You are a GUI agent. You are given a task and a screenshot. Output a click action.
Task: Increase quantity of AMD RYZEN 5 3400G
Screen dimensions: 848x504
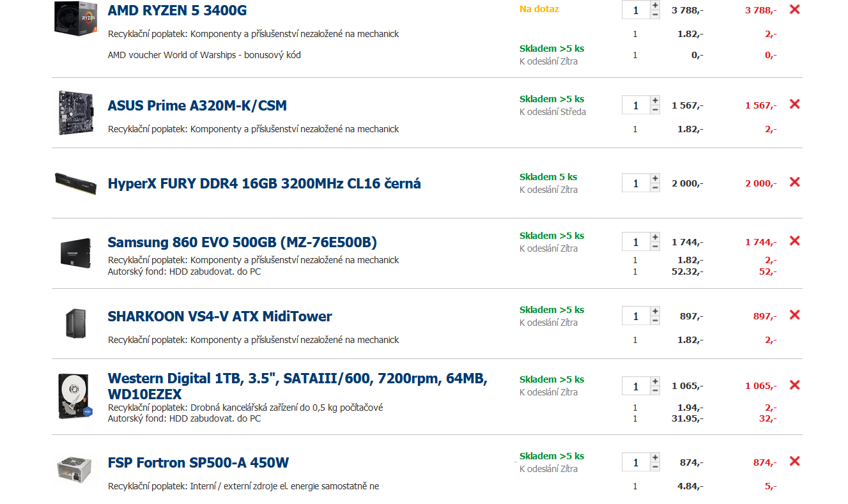[655, 6]
